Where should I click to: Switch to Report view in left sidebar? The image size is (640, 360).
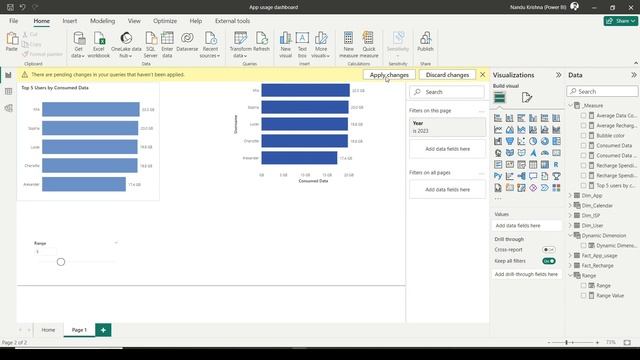click(x=8, y=75)
